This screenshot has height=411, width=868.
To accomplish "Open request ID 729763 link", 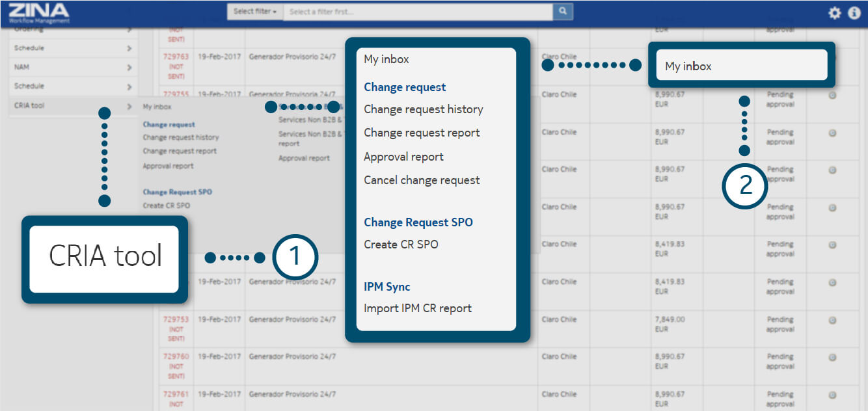I will click(176, 57).
